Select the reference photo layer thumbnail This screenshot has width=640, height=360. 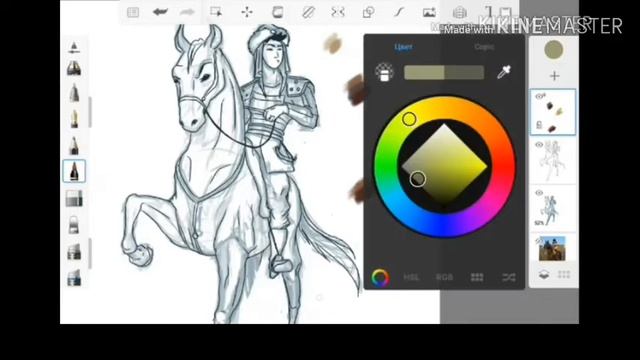click(552, 248)
